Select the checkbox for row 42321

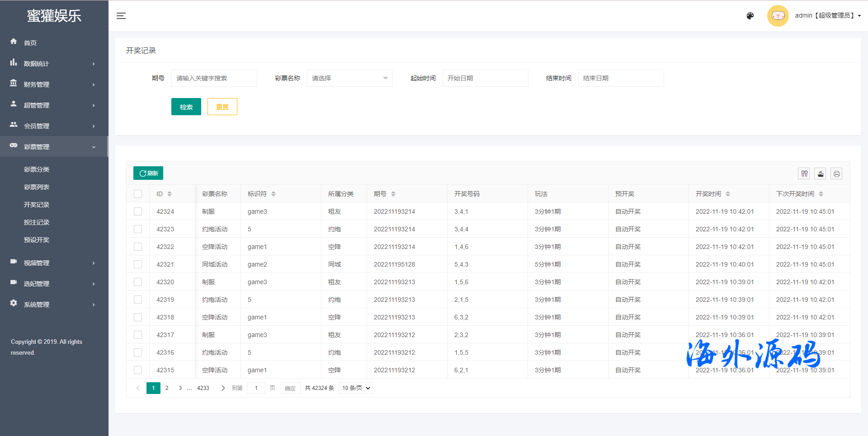click(x=138, y=264)
